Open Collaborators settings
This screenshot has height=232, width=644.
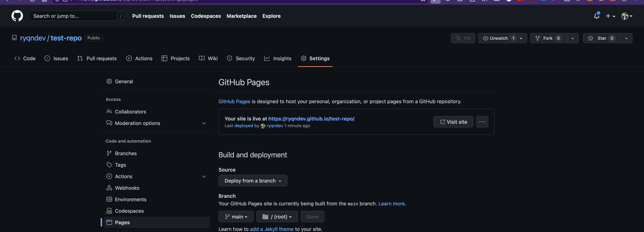tap(157, 112)
